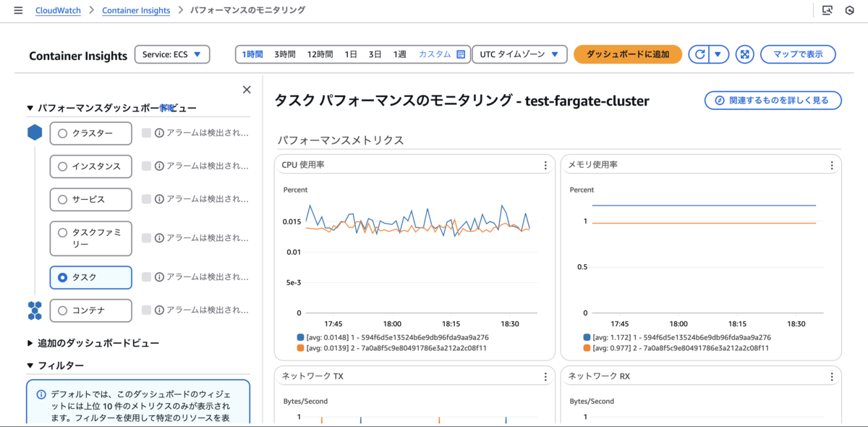Screen dimensions: 868x427
Task: Collapse the フィルター section
Action: [x=30, y=365]
